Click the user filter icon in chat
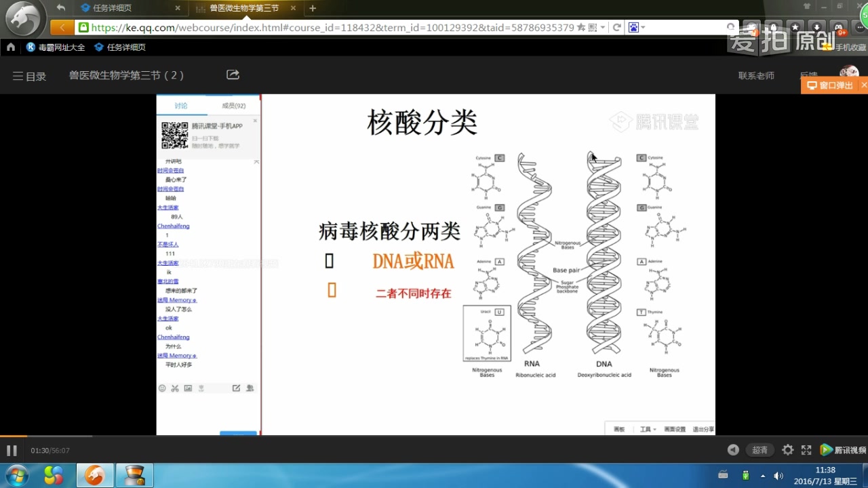 [250, 388]
